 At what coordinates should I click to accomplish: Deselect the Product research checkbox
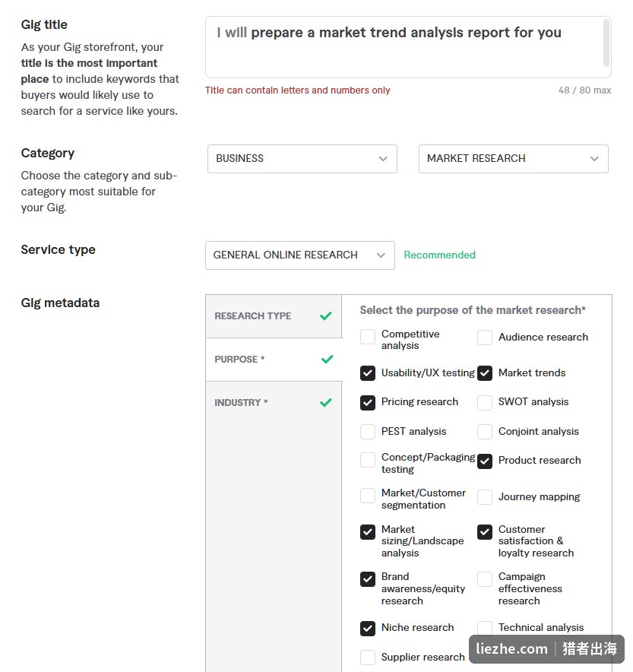coord(484,461)
